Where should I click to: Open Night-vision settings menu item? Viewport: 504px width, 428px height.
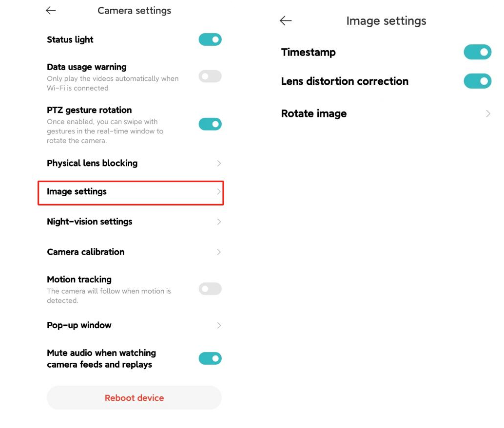[90, 222]
